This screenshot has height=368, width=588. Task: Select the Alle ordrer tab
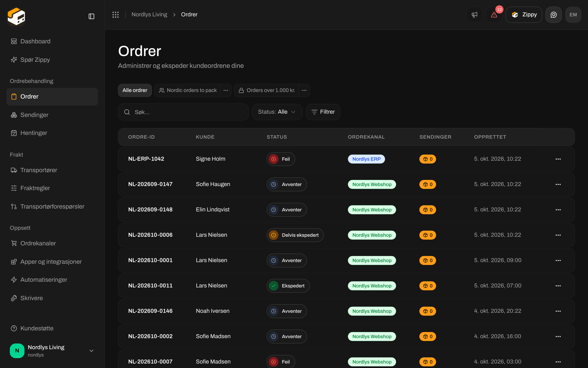[135, 90]
